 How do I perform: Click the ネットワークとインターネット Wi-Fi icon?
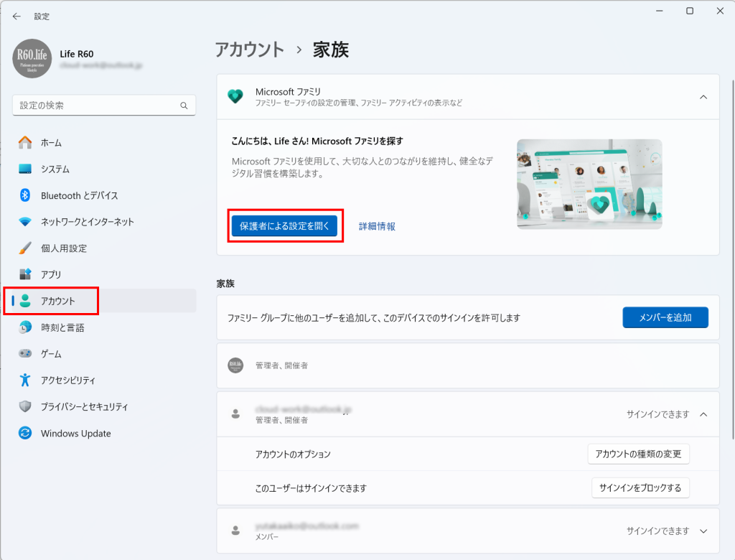point(25,222)
